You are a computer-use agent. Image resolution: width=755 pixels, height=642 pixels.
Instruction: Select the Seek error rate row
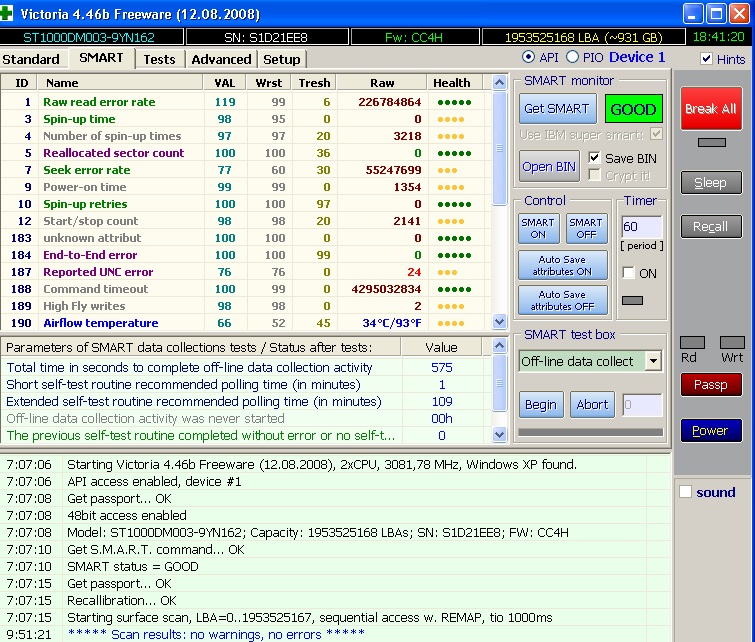point(246,170)
